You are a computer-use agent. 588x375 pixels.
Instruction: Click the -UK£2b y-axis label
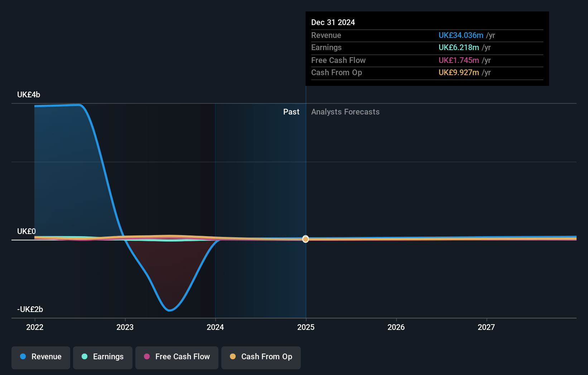[x=30, y=310]
